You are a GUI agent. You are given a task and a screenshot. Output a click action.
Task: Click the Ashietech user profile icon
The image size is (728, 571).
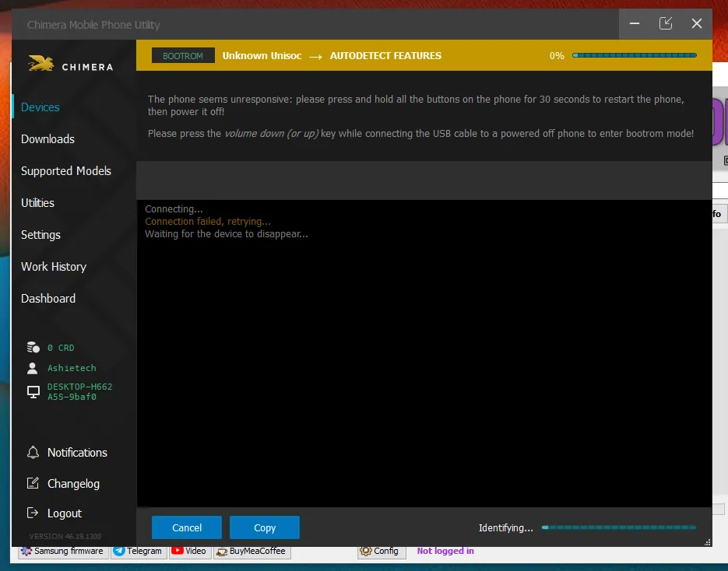(33, 368)
